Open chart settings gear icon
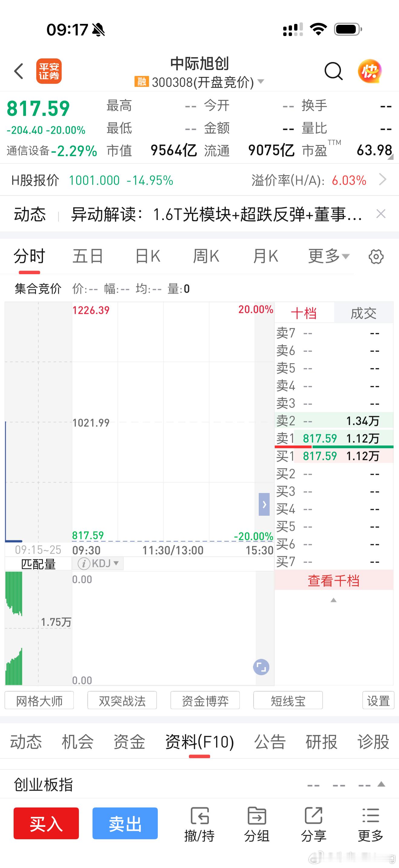The image size is (399, 868). [376, 257]
